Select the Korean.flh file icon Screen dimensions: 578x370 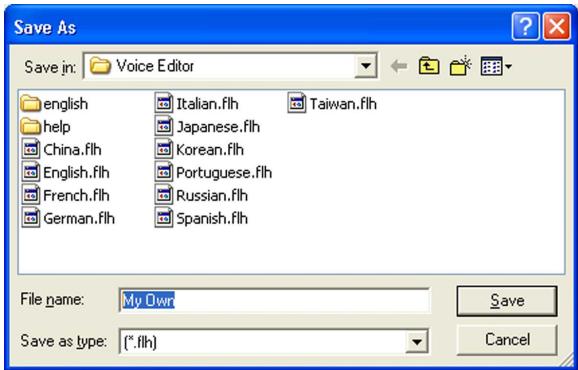point(164,149)
